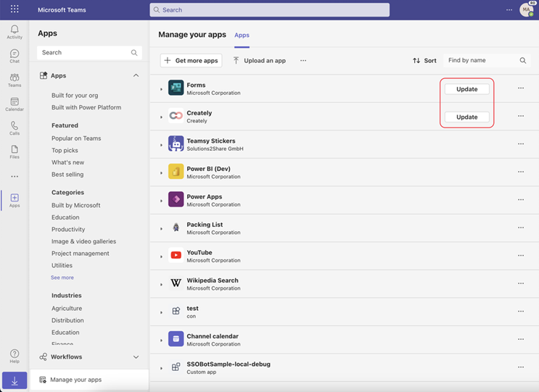The width and height of the screenshot is (539, 392).
Task: Open Built by Microsoft category
Action: 76,205
